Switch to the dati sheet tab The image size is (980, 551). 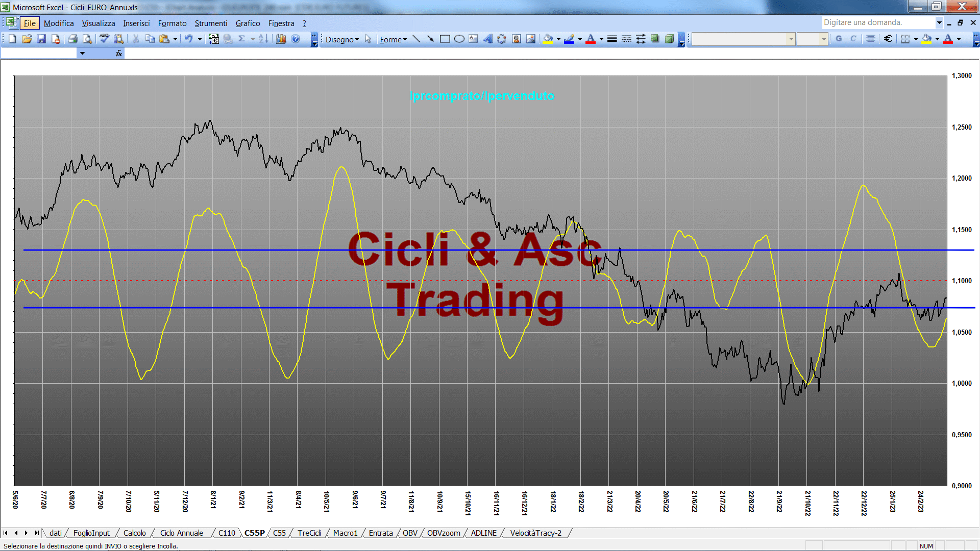pos(55,533)
